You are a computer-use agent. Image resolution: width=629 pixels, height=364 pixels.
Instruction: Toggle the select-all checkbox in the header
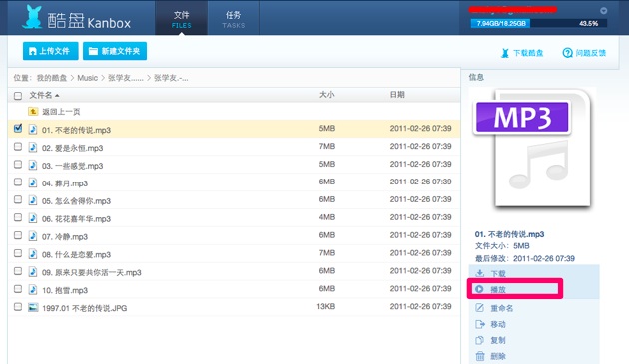18,96
